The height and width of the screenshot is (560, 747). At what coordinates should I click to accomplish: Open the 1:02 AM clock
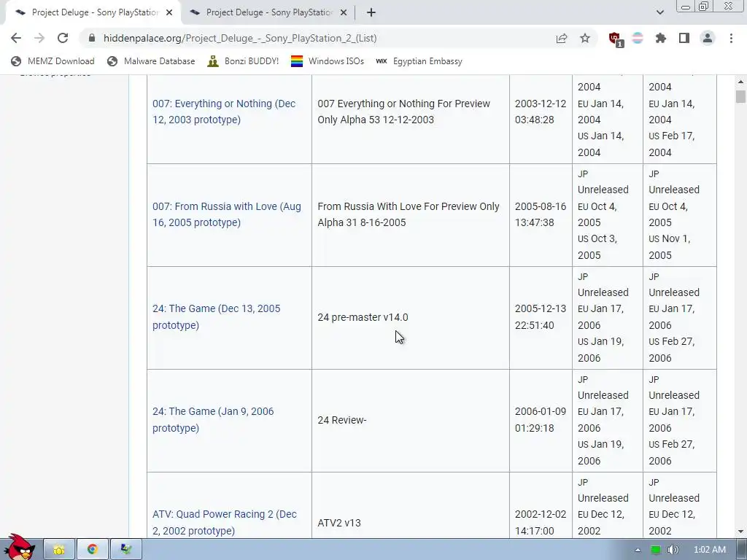point(710,550)
